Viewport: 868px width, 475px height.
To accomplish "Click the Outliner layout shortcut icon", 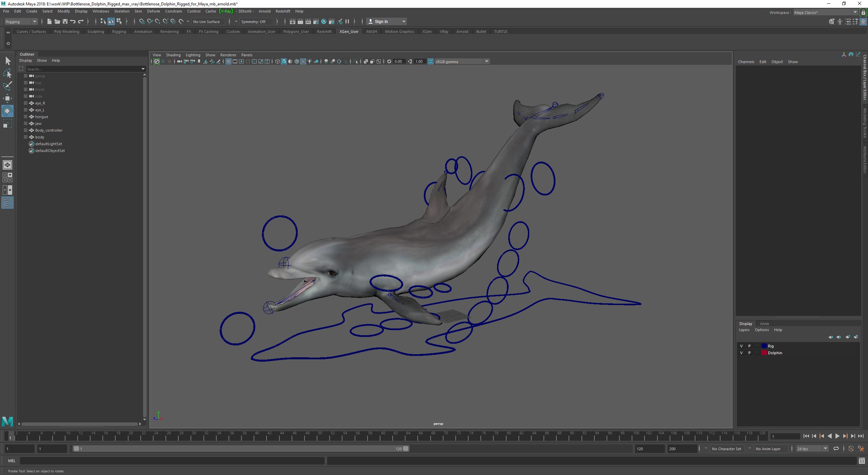I will point(7,203).
